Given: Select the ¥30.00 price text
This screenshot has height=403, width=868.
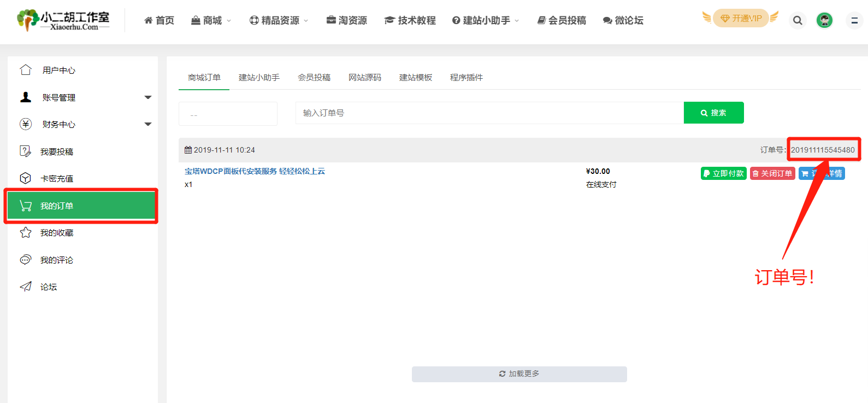Looking at the screenshot, I should pyautogui.click(x=598, y=171).
